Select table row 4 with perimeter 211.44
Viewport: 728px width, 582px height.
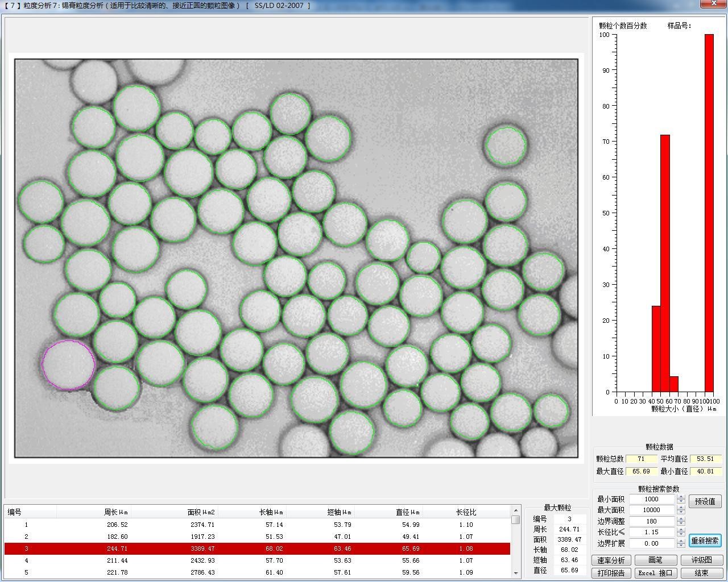coord(257,560)
